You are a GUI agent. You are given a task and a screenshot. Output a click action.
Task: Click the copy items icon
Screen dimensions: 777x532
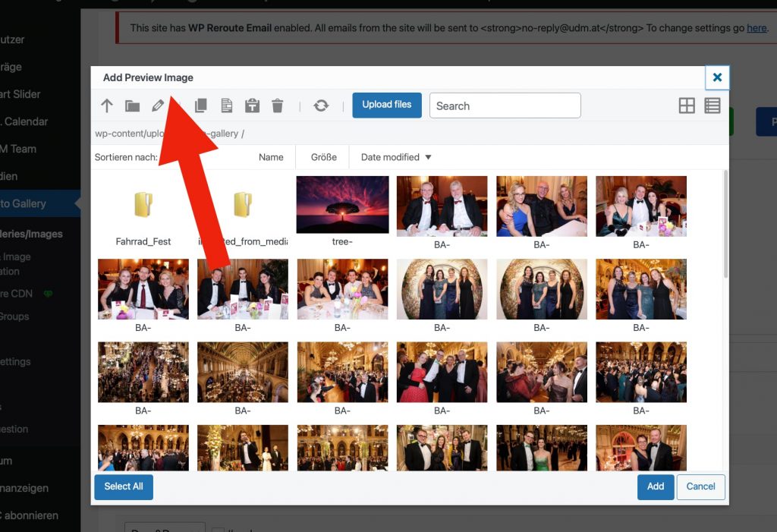coord(201,106)
